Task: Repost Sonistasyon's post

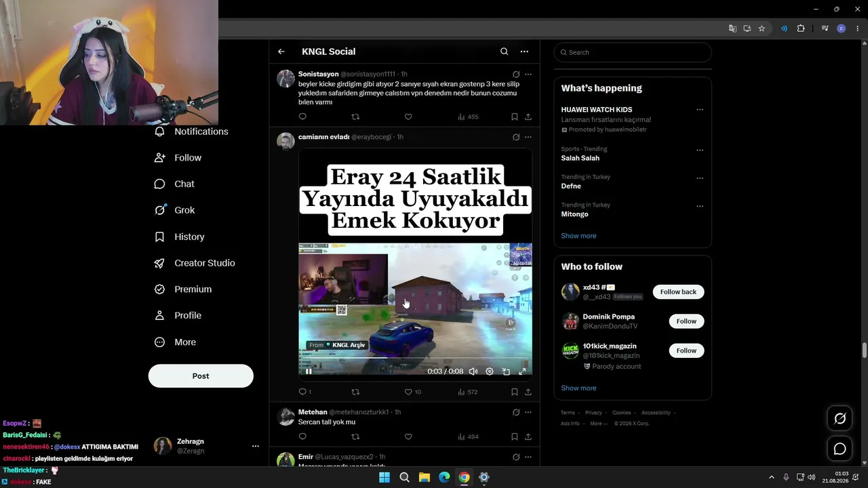Action: pos(355,117)
